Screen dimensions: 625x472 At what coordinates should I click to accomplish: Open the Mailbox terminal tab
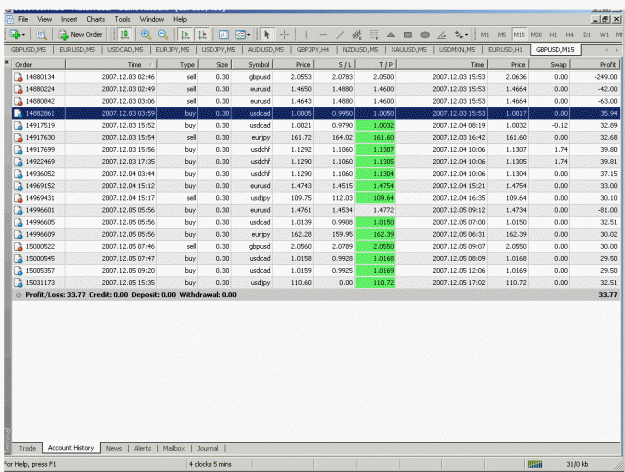pyautogui.click(x=174, y=448)
